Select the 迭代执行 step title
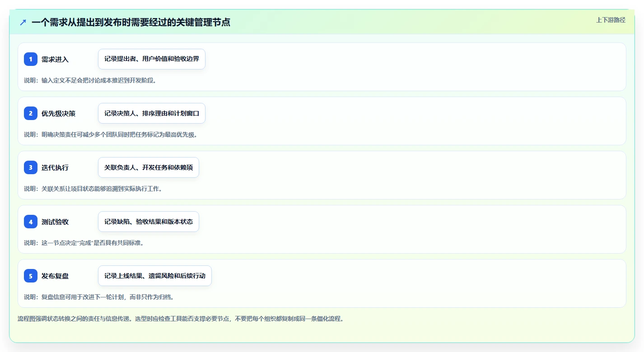 tap(55, 168)
